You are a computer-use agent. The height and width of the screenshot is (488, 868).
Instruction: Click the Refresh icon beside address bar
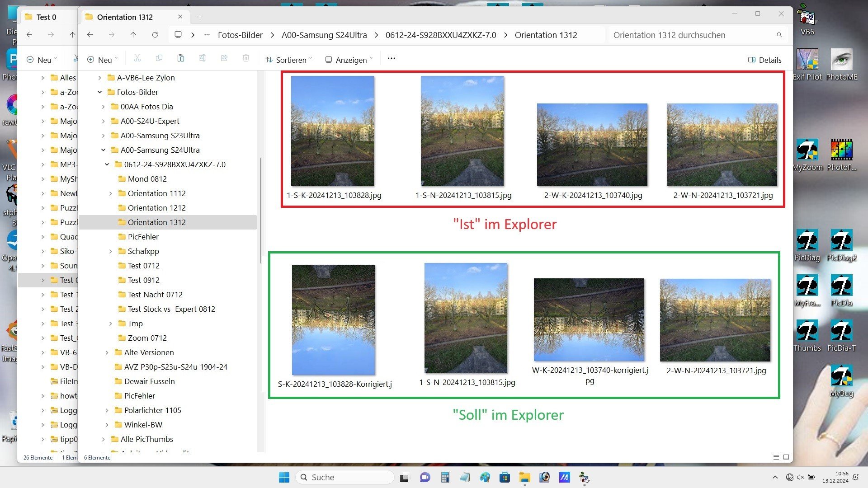point(155,35)
